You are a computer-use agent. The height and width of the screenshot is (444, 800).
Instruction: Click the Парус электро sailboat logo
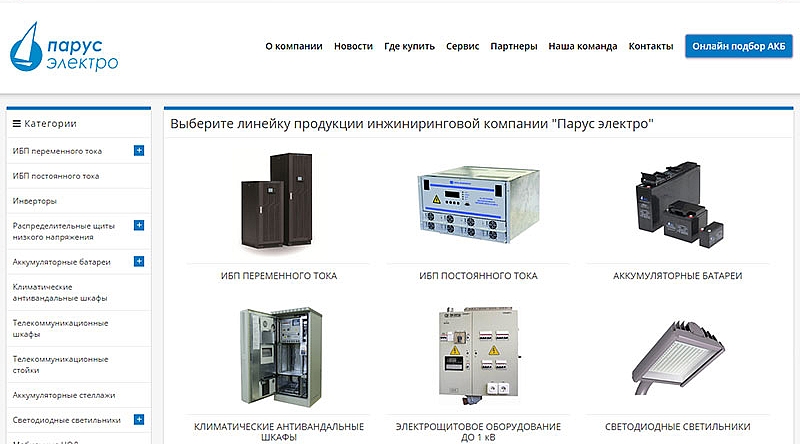(x=64, y=48)
